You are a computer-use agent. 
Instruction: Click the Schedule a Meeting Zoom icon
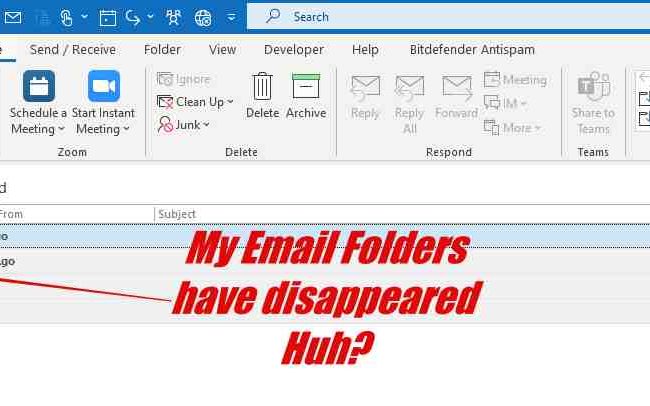[x=39, y=86]
